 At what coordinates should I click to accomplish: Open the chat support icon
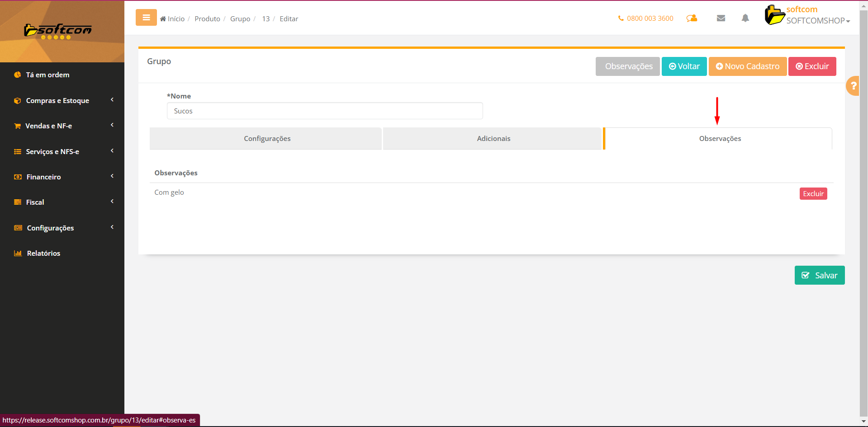point(692,18)
